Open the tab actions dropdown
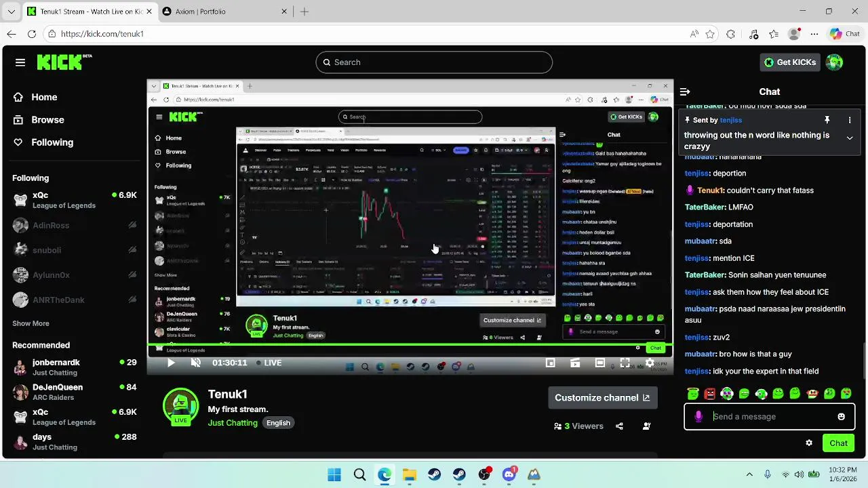 pyautogui.click(x=12, y=12)
